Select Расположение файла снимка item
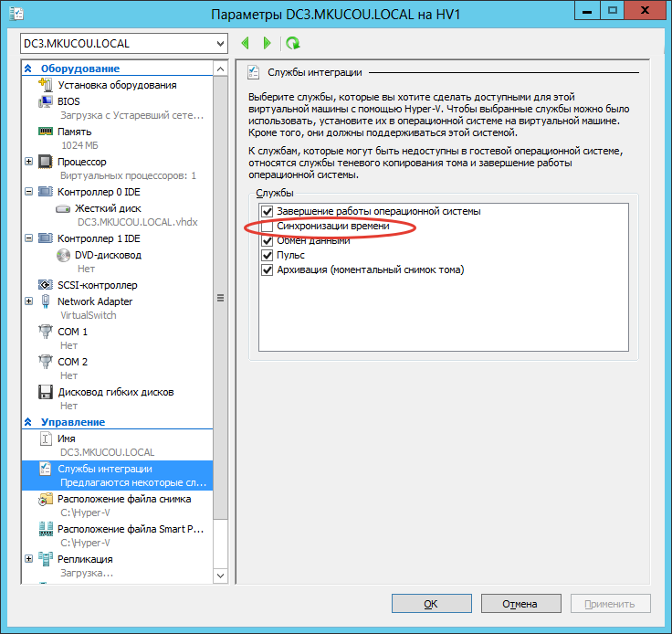This screenshot has height=634, width=672. (x=123, y=499)
